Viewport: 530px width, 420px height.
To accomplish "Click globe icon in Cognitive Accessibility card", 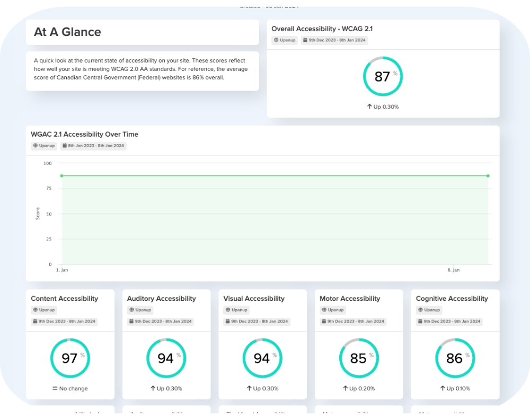I will pos(420,310).
